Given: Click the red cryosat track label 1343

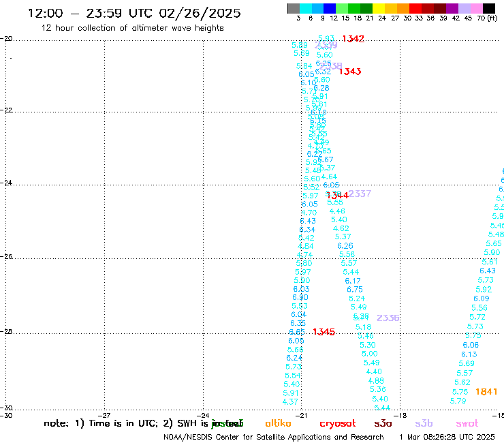Looking at the screenshot, I should pyautogui.click(x=349, y=72).
